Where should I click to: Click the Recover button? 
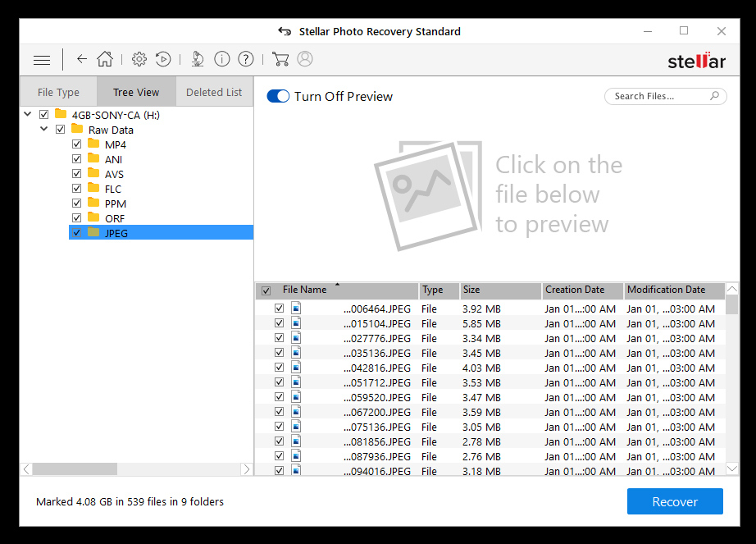pos(674,501)
